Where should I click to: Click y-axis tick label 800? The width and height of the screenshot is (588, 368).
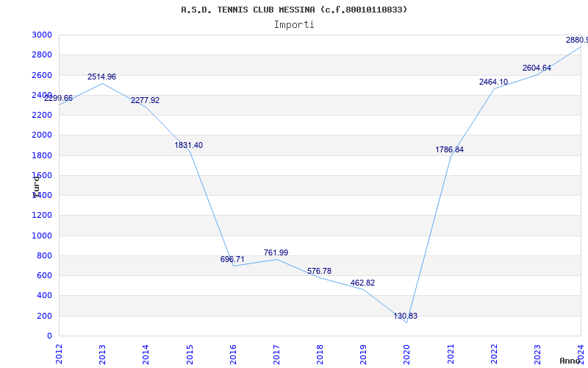tap(45, 255)
